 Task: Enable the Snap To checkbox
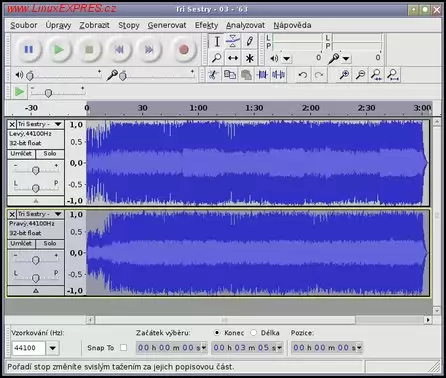tap(124, 348)
